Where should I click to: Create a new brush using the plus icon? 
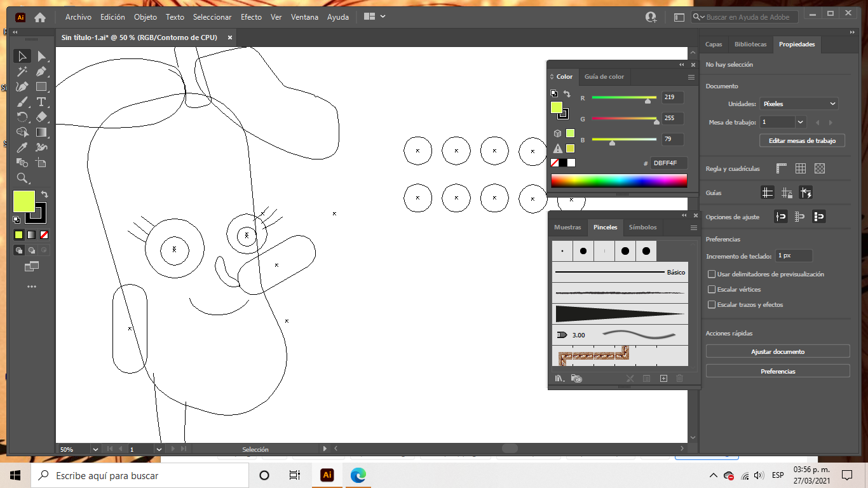663,377
